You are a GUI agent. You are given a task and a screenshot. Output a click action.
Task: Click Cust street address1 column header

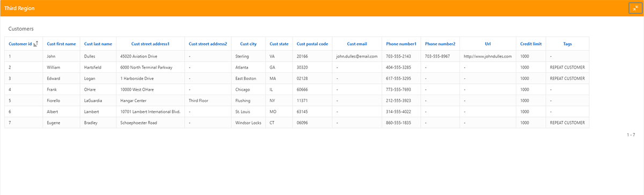(150, 44)
